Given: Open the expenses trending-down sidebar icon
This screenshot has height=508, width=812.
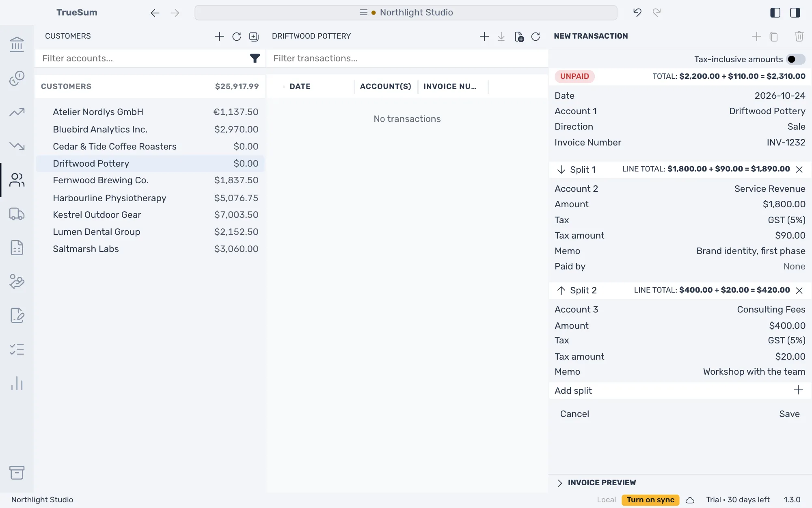Looking at the screenshot, I should pos(17,146).
